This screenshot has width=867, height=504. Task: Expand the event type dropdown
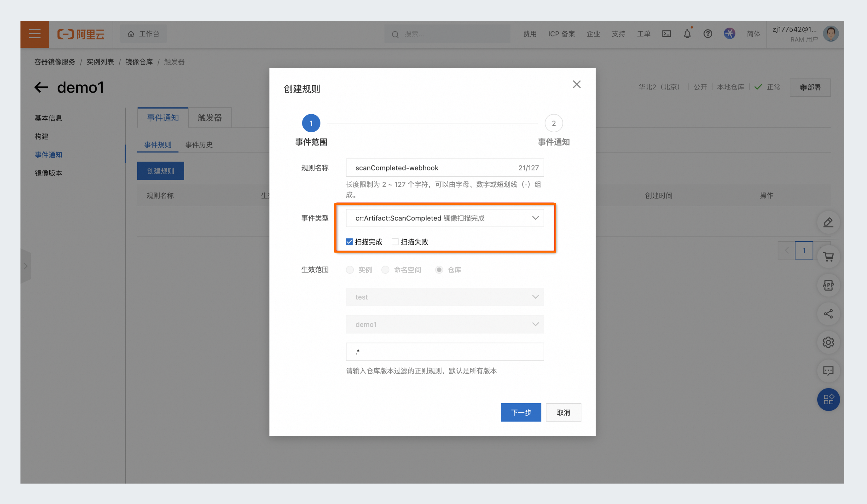click(x=534, y=218)
